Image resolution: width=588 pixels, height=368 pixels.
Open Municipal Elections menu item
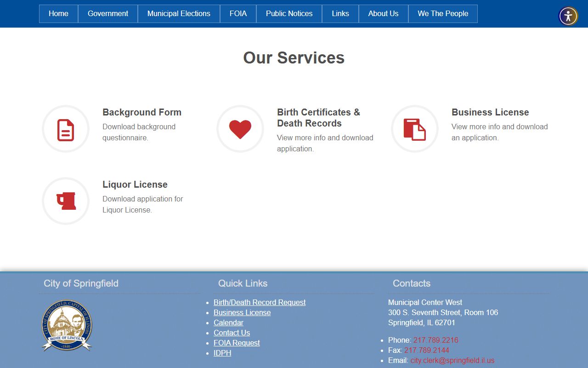click(179, 14)
